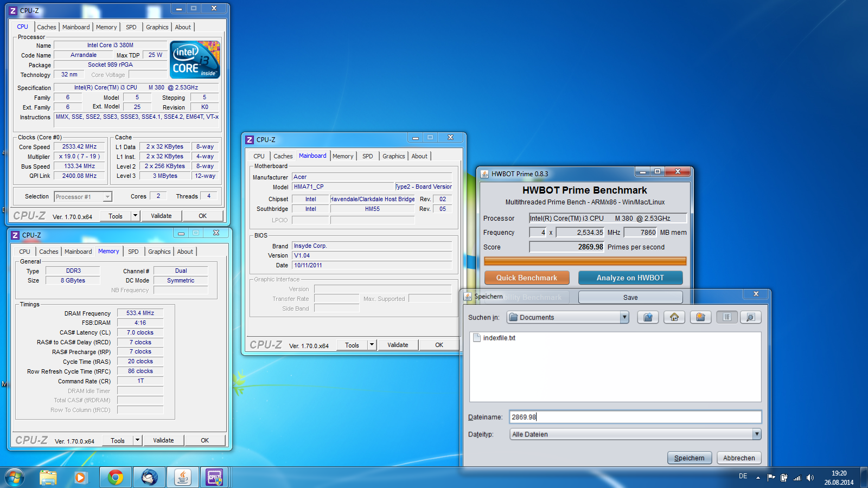This screenshot has height=488, width=868.
Task: Select HWBOT memory value 7860
Action: [x=641, y=232]
